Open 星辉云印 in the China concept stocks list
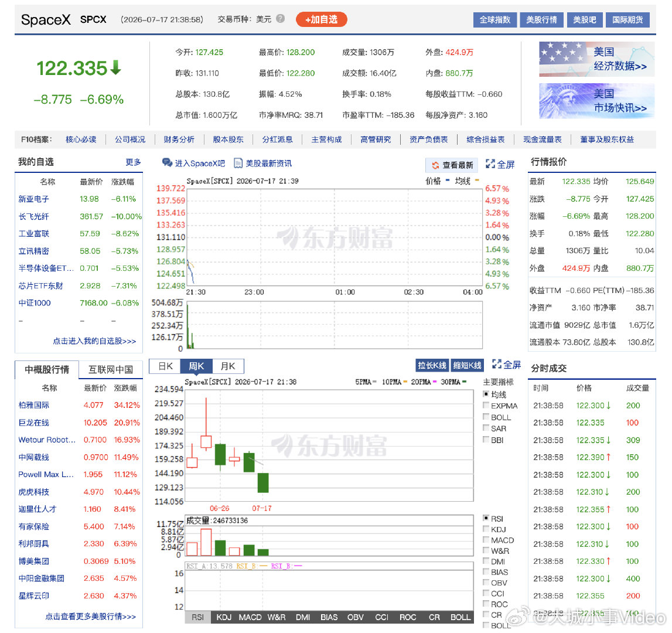672x633 pixels. [34, 595]
